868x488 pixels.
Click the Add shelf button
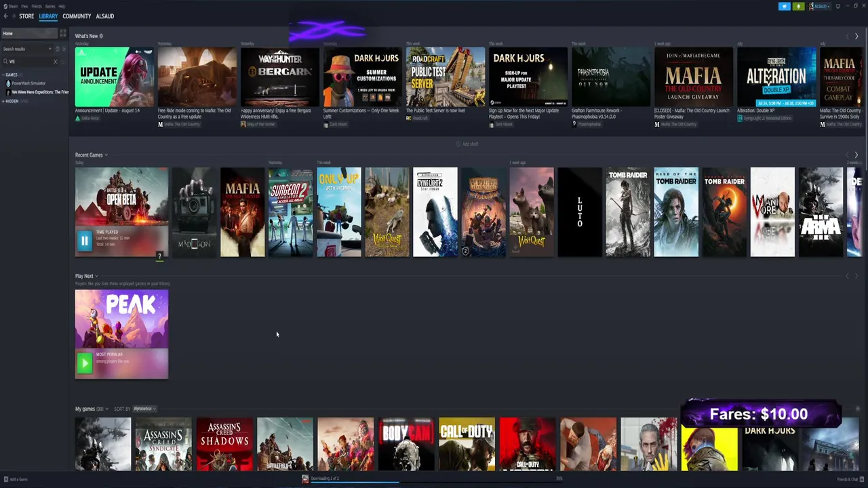pos(467,144)
